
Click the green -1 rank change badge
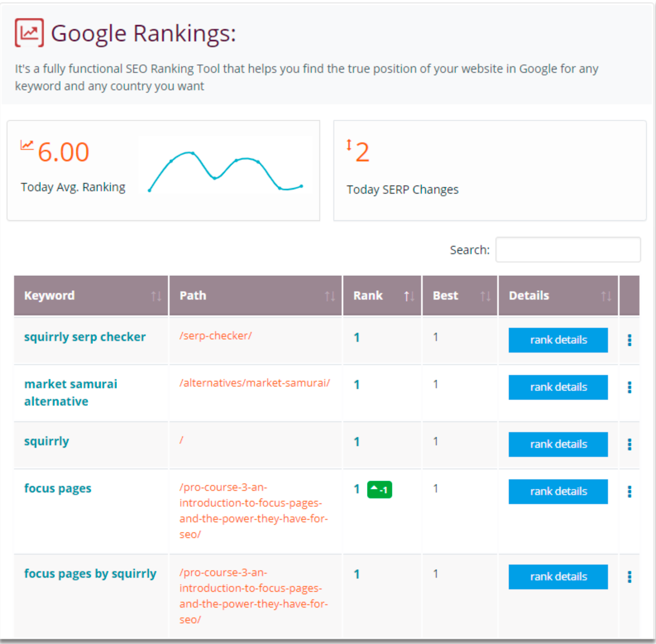coord(378,489)
